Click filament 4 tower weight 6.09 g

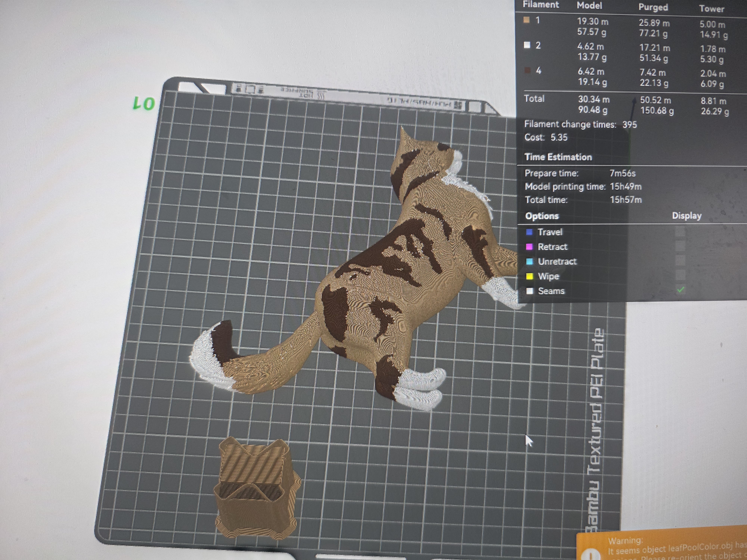point(712,84)
